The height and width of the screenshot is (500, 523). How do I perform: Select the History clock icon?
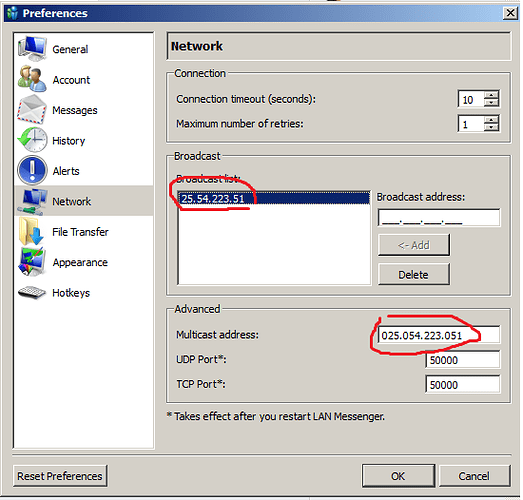[x=32, y=140]
